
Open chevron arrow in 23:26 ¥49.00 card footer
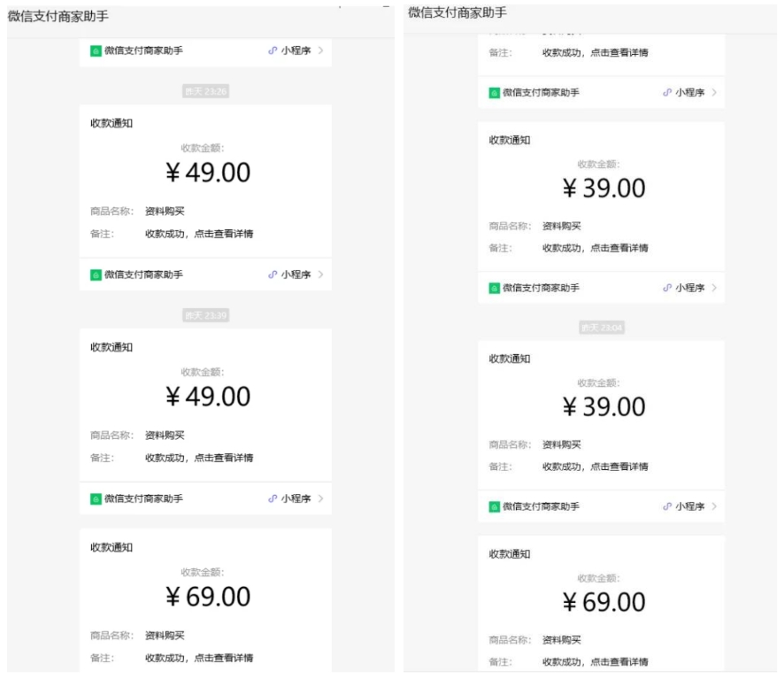pyautogui.click(x=320, y=275)
